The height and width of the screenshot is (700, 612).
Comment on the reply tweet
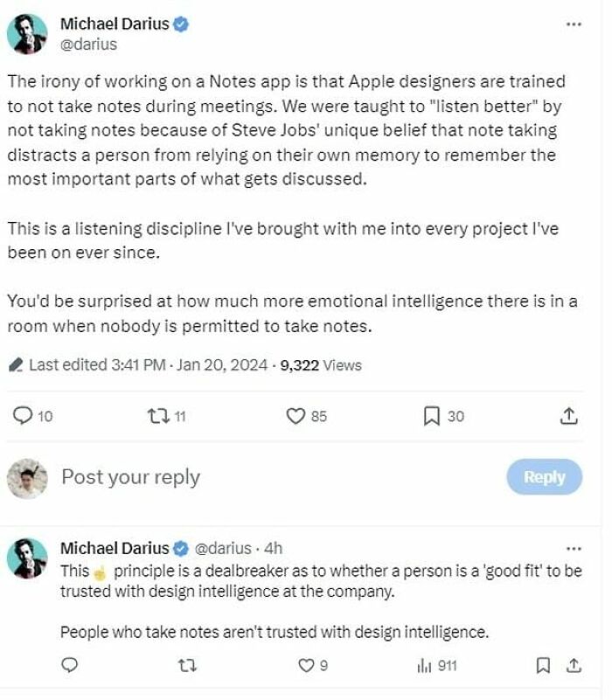coord(69,666)
